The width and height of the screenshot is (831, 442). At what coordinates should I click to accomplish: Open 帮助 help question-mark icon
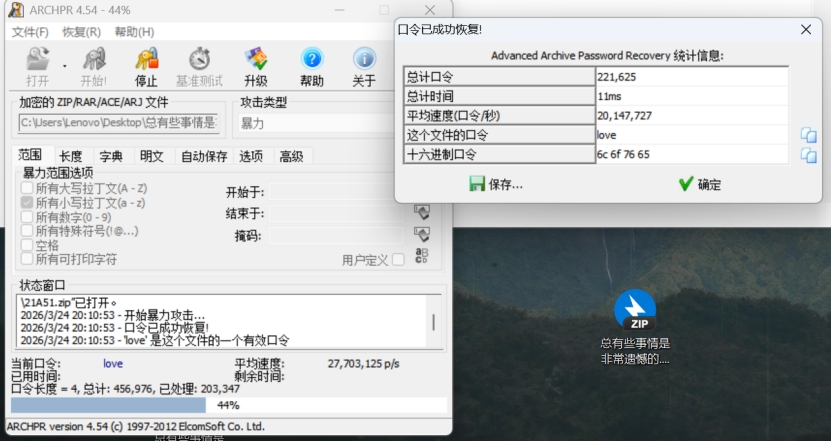[312, 59]
